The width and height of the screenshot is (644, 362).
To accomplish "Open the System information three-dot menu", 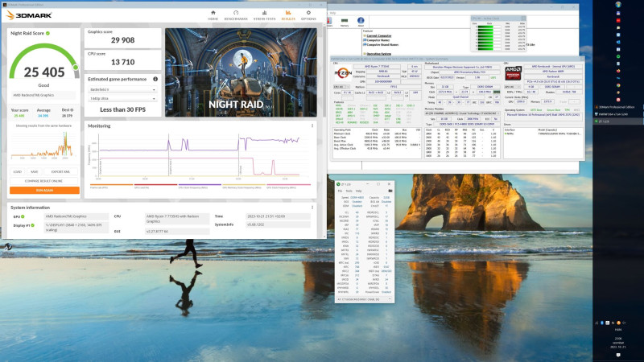I will pos(312,208).
